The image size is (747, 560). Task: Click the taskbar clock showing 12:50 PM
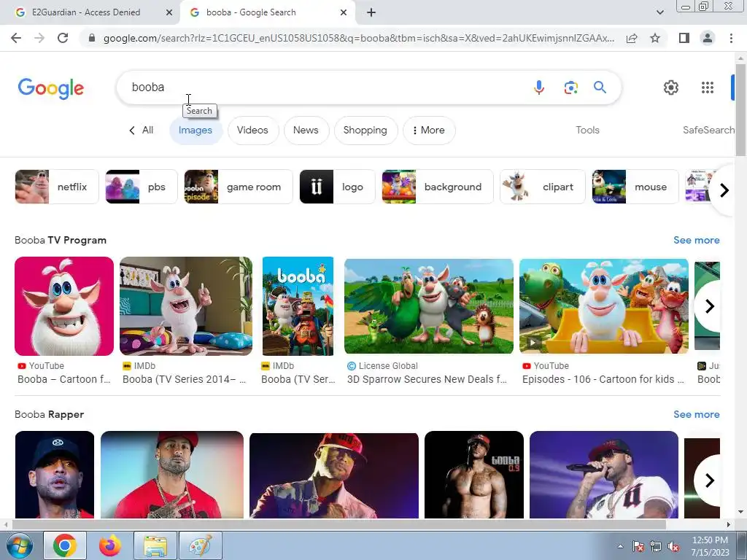coord(710,546)
